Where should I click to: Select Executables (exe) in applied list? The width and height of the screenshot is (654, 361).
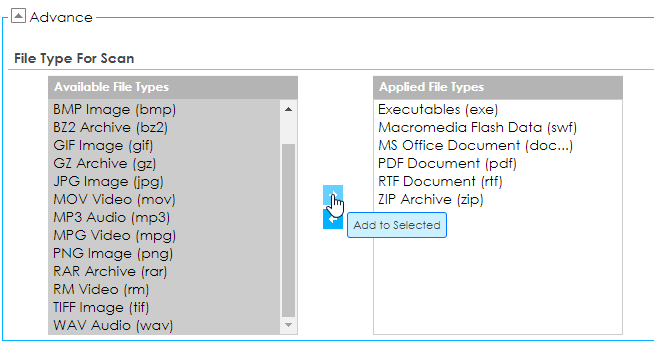pos(498,110)
